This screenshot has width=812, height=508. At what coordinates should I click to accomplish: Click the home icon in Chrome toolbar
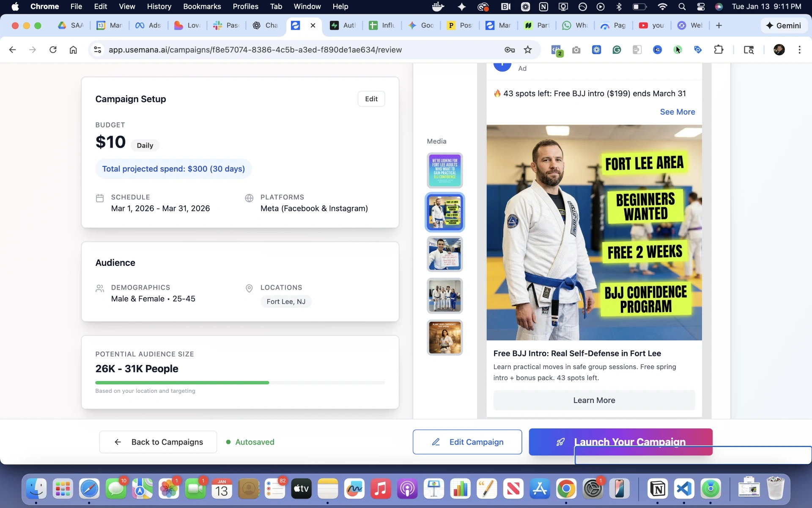[73, 50]
